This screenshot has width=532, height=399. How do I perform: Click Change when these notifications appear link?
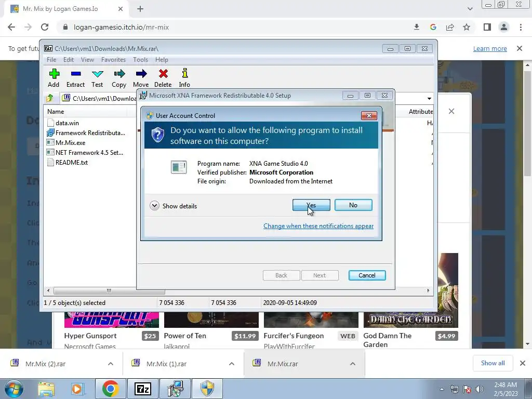tap(318, 226)
